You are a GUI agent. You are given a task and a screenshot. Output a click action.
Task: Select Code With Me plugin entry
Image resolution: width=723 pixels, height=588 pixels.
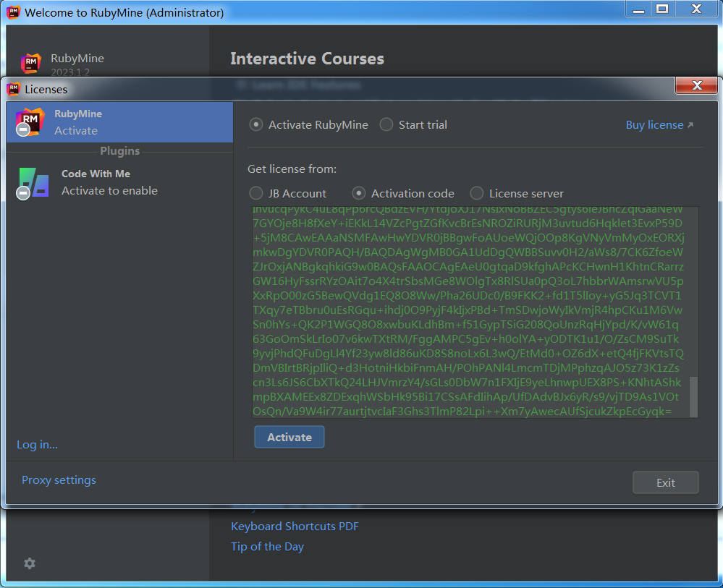(x=120, y=182)
